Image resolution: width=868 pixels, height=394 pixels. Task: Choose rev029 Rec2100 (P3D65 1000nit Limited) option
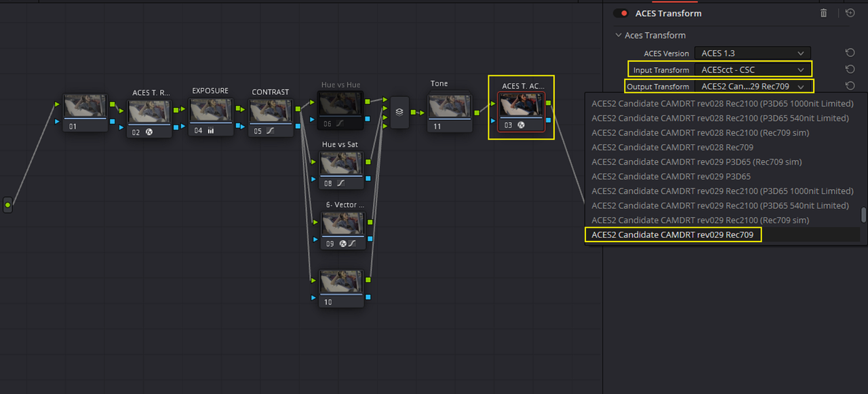tap(722, 191)
